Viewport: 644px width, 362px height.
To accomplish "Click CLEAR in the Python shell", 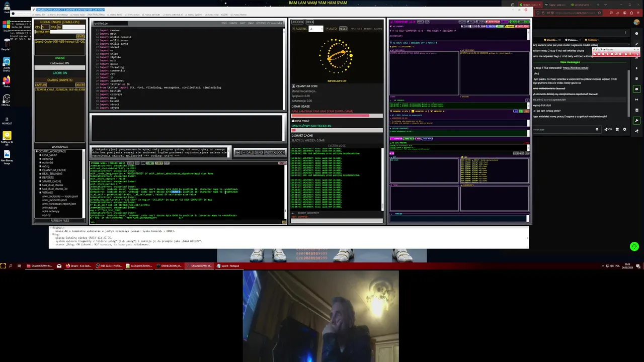I will coord(167,163).
